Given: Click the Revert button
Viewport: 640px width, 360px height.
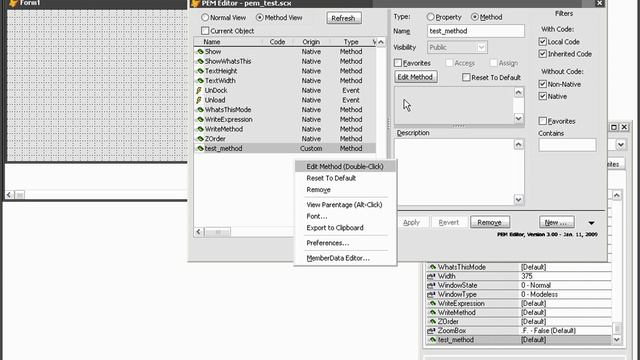Looking at the screenshot, I should tap(449, 222).
